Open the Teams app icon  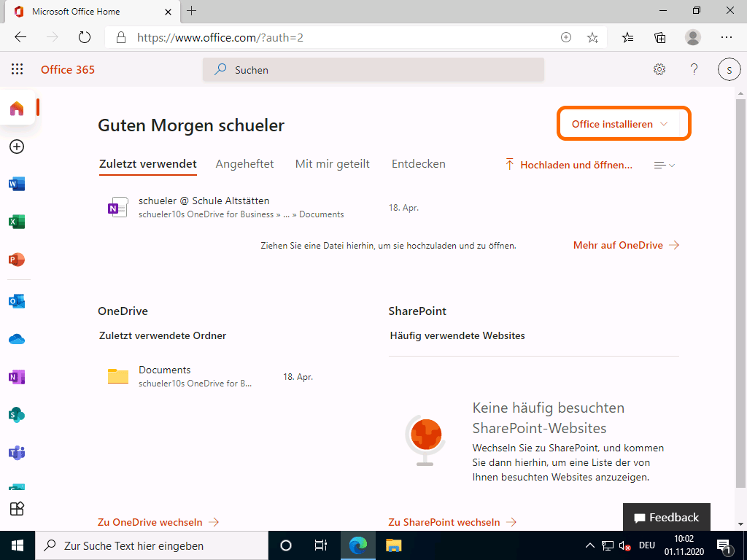16,453
